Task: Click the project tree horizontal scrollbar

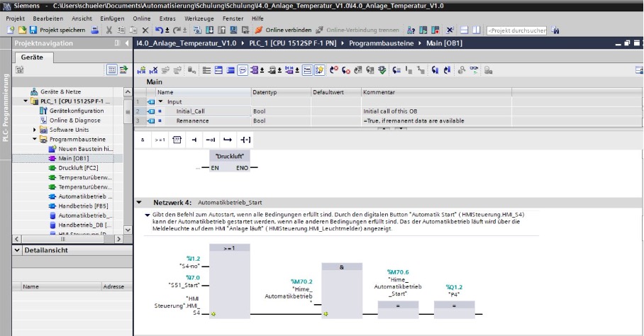Action: pos(64,240)
